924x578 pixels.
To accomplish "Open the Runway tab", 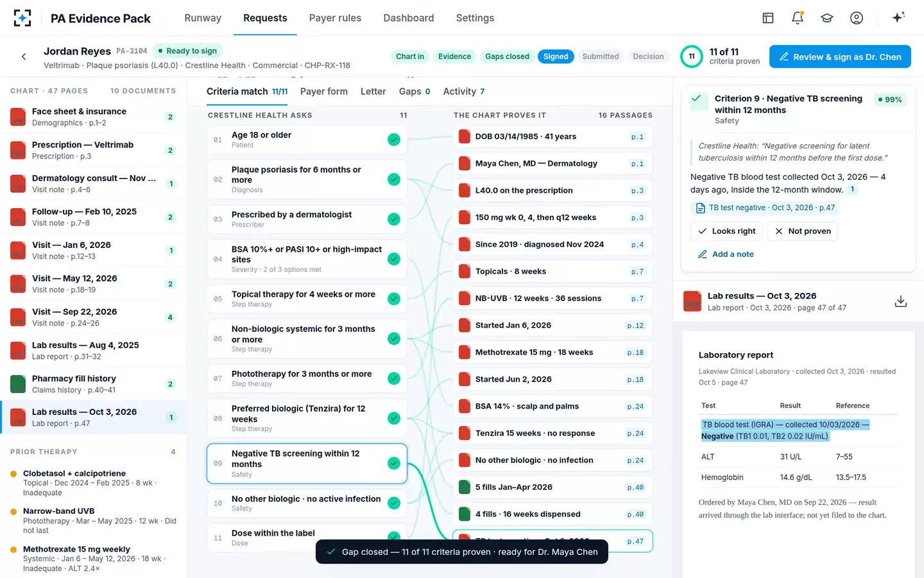I will [x=203, y=18].
